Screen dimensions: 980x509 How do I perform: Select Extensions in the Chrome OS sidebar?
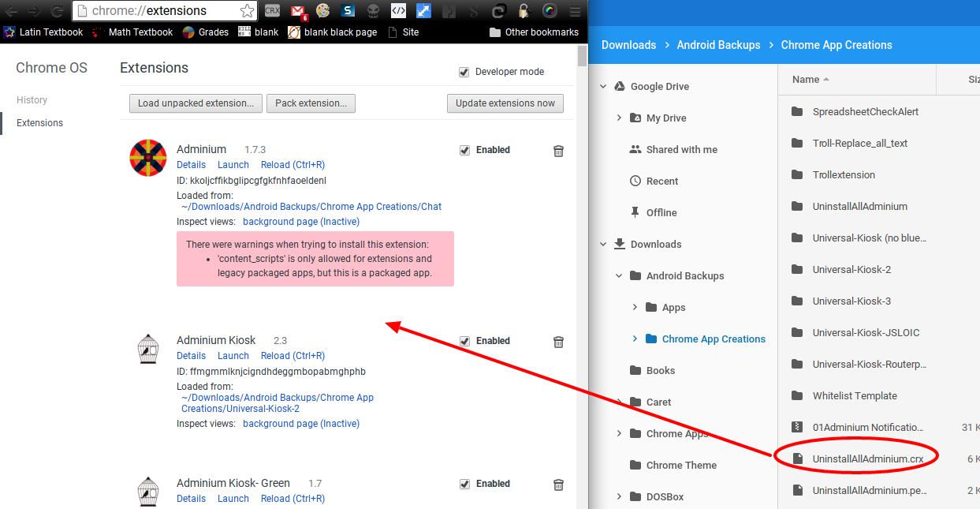click(x=39, y=123)
